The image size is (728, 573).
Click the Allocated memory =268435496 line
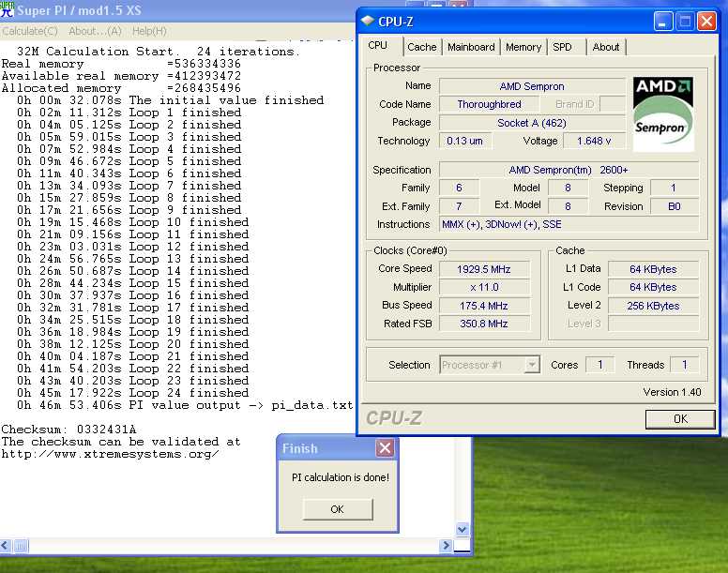(x=121, y=88)
